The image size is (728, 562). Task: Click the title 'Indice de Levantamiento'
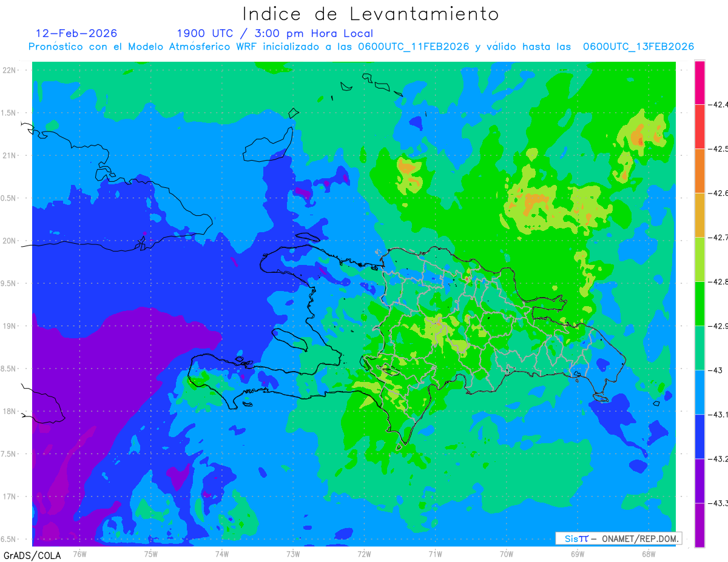[371, 14]
